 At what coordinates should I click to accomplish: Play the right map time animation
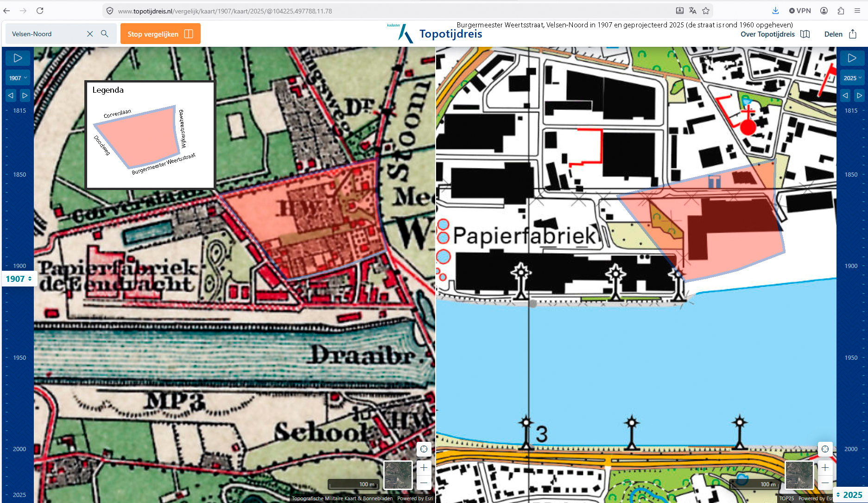(x=852, y=58)
